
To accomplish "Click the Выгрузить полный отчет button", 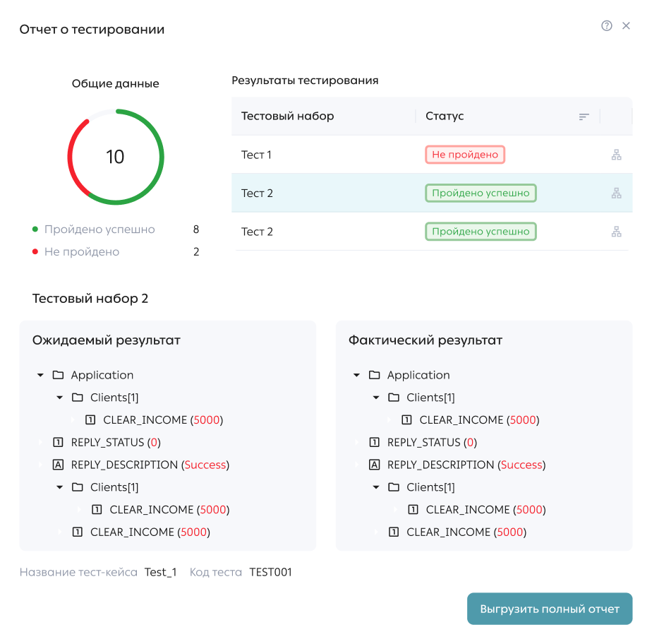I will pyautogui.click(x=549, y=609).
